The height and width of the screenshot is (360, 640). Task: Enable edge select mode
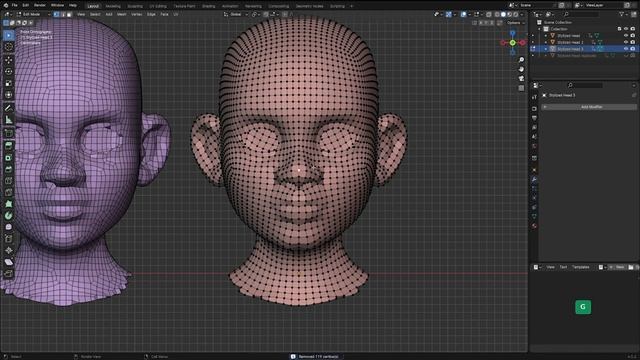point(63,14)
